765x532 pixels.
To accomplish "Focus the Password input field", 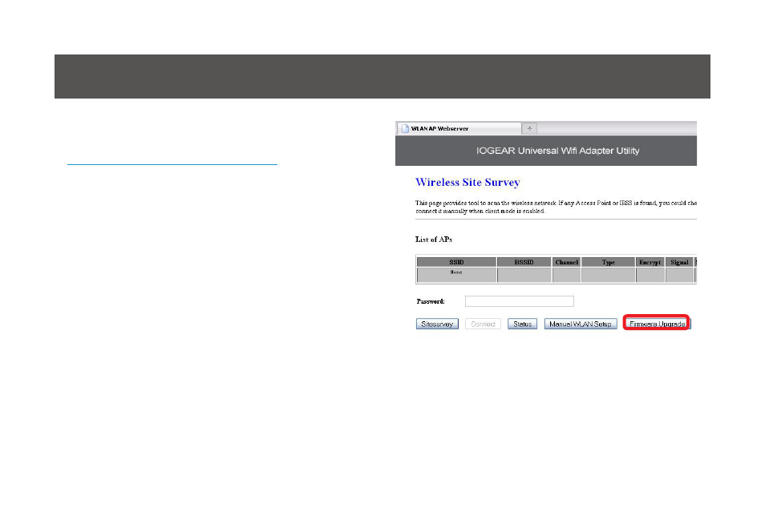I will [519, 301].
